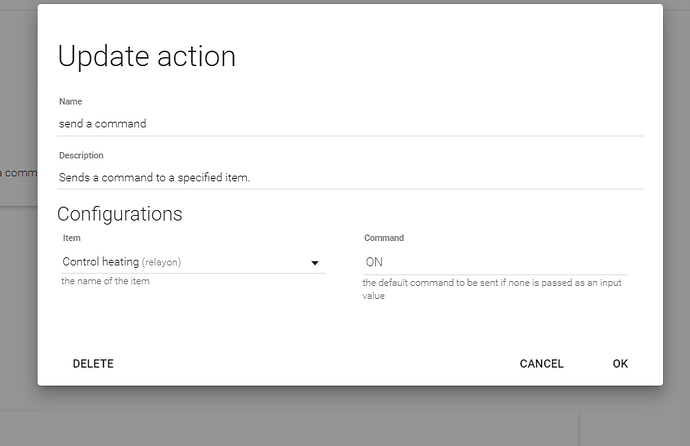Click the Command input showing ON

pos(494,261)
